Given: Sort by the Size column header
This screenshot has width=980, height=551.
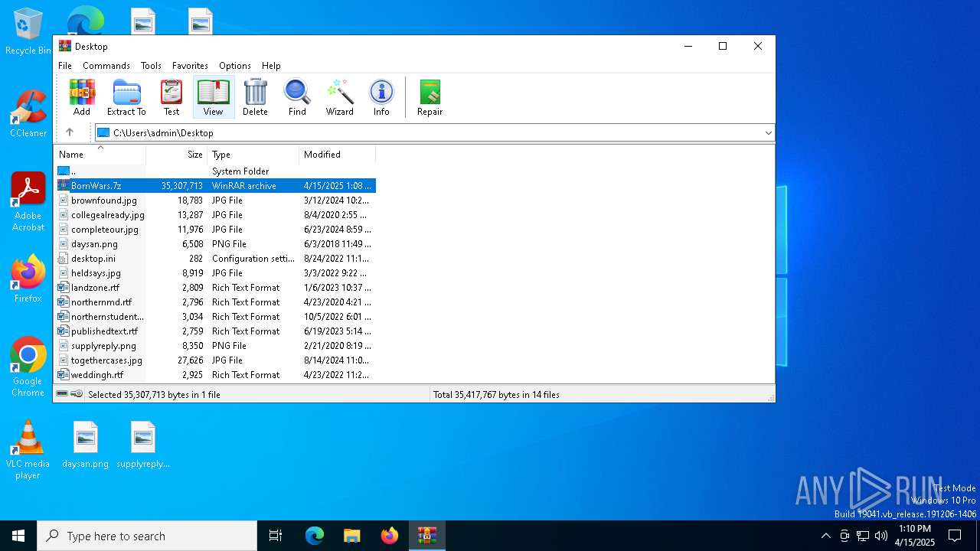Looking at the screenshot, I should pos(177,155).
